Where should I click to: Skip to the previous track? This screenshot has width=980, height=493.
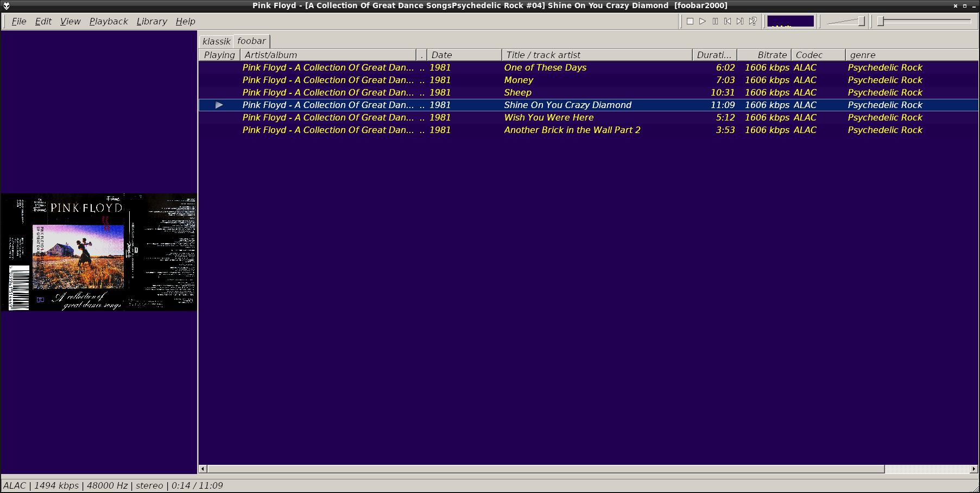(x=728, y=21)
